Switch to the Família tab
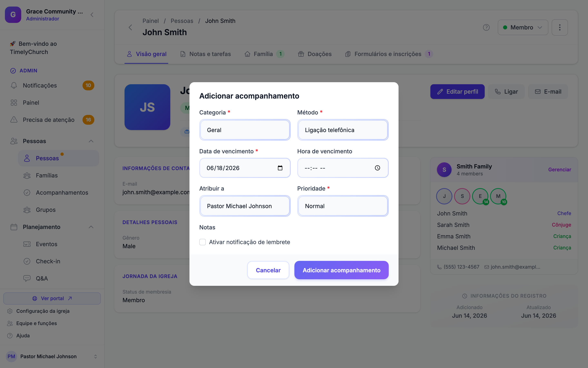The image size is (588, 368). pyautogui.click(x=264, y=54)
